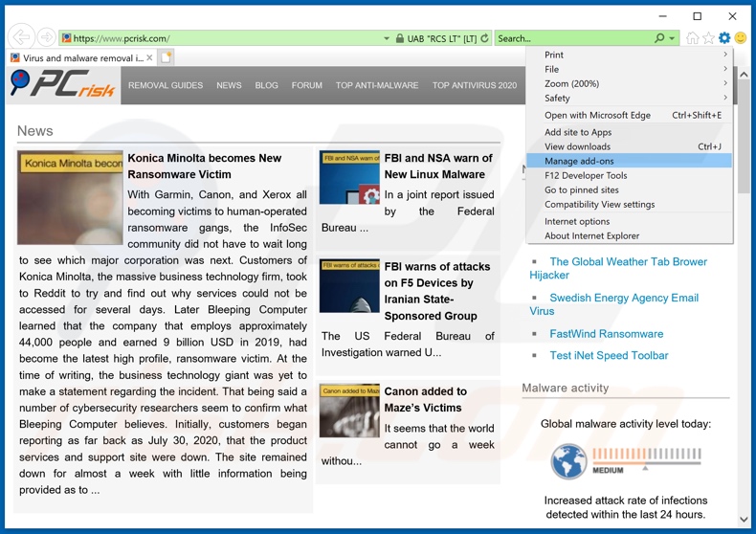This screenshot has height=534, width=756.
Task: Open Swedish Energy Agency Email Virus link
Action: (x=613, y=304)
